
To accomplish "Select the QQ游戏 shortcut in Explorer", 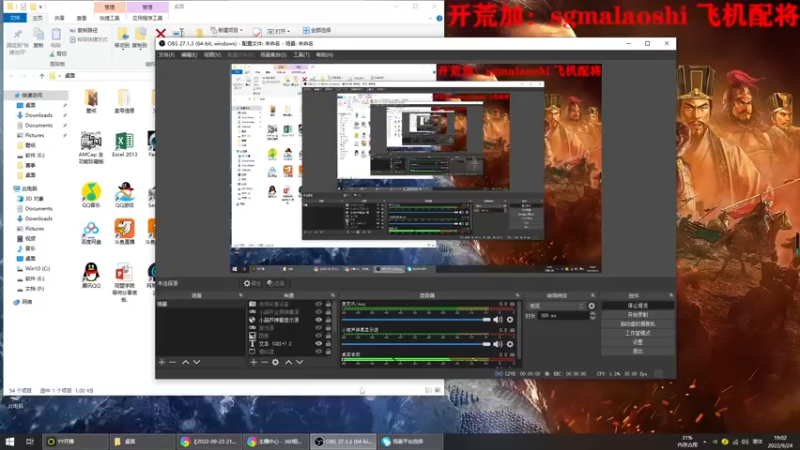I will point(124,195).
